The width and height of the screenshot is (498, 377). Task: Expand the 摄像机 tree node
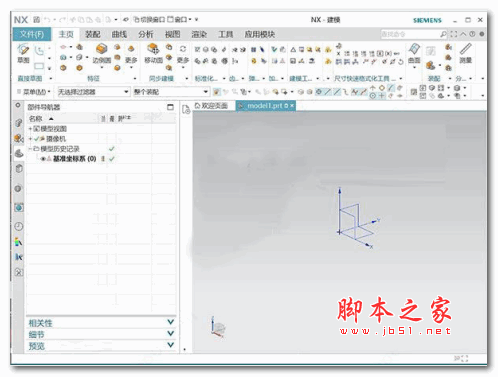(30, 139)
